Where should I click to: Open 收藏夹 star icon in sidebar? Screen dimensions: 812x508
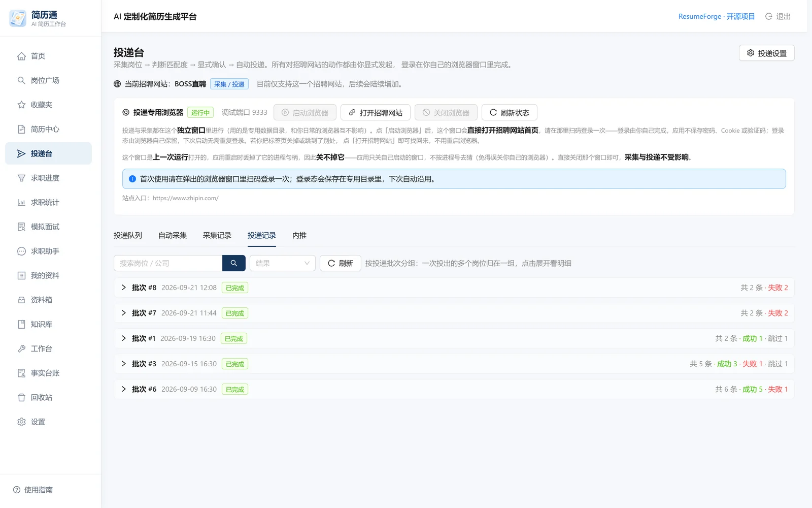tap(21, 105)
